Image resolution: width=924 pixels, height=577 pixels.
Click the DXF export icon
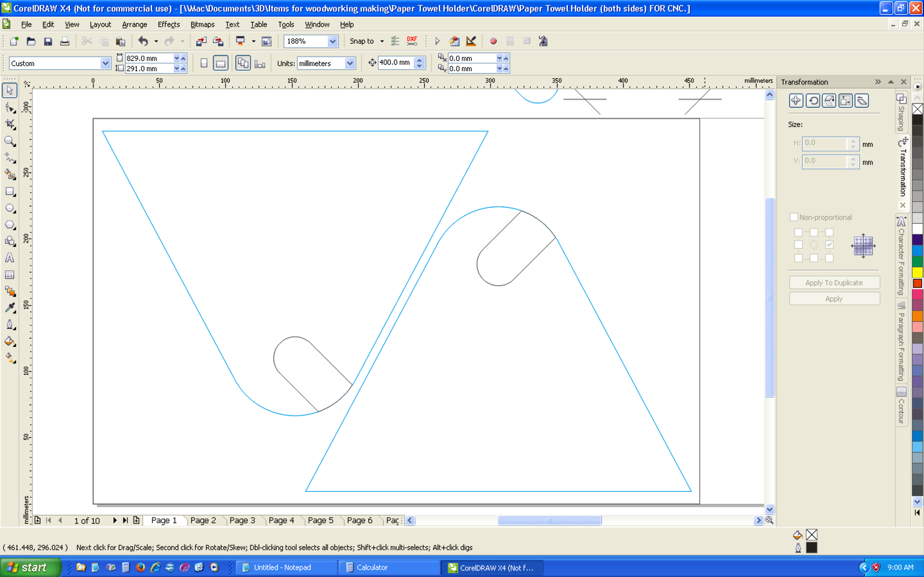click(412, 41)
